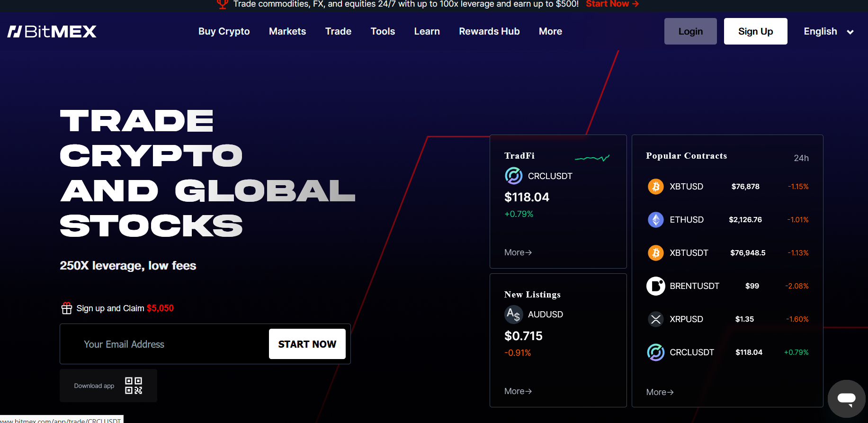
Task: Click the $118.04 price in Popular Contracts
Action: pos(749,352)
